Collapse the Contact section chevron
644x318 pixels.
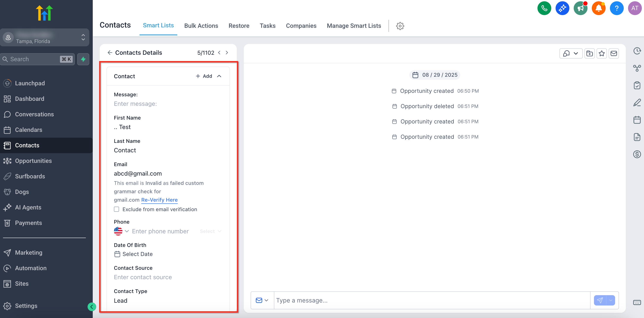[219, 76]
